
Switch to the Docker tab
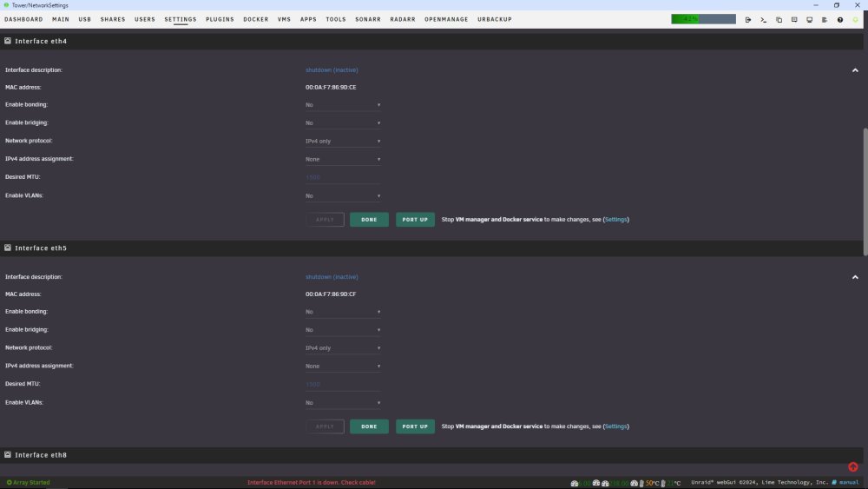pos(256,19)
